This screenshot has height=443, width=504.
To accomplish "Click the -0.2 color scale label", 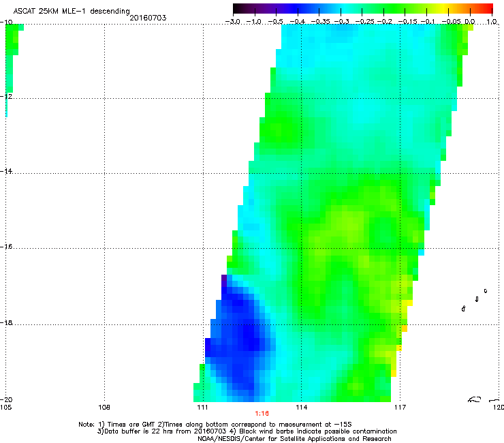I will (385, 22).
